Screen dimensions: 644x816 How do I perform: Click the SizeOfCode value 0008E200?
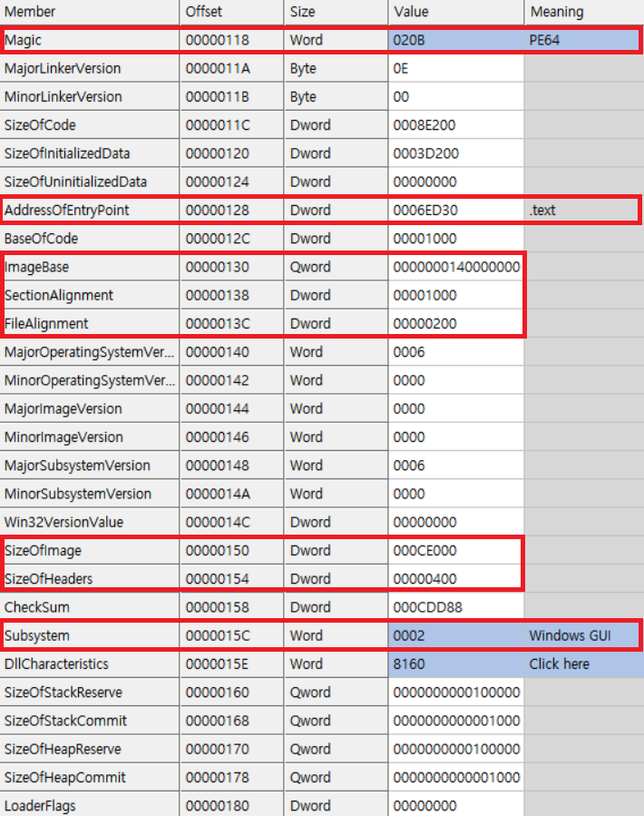point(456,125)
